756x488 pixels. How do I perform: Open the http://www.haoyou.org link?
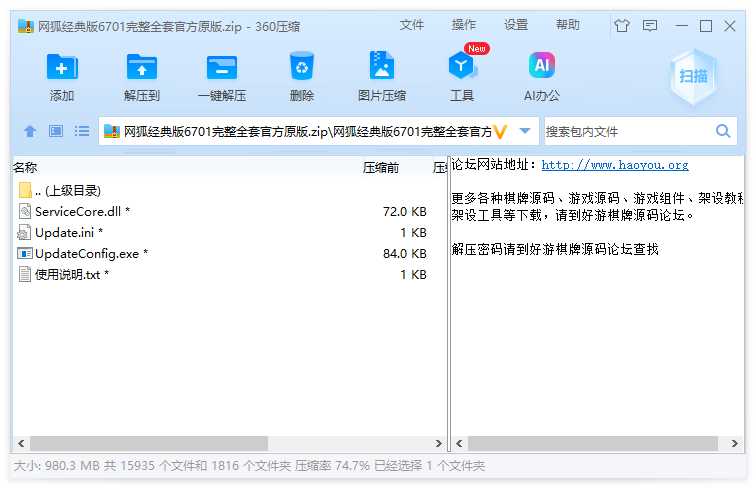coord(615,165)
